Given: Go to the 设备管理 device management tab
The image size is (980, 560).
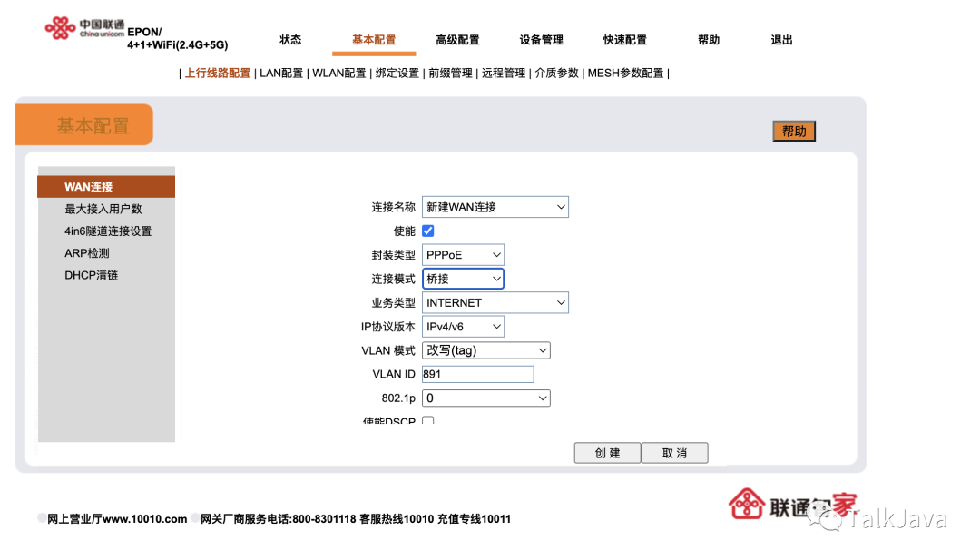Looking at the screenshot, I should point(541,40).
